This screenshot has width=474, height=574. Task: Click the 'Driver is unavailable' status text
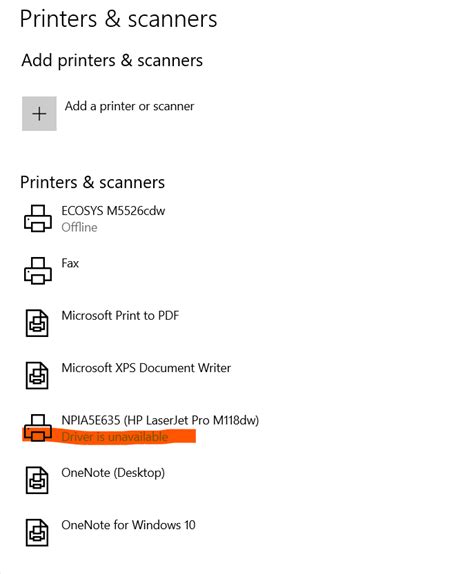(115, 437)
